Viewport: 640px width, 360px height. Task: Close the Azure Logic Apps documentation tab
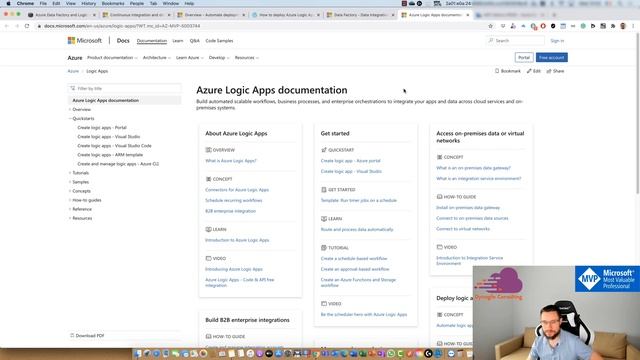468,15
